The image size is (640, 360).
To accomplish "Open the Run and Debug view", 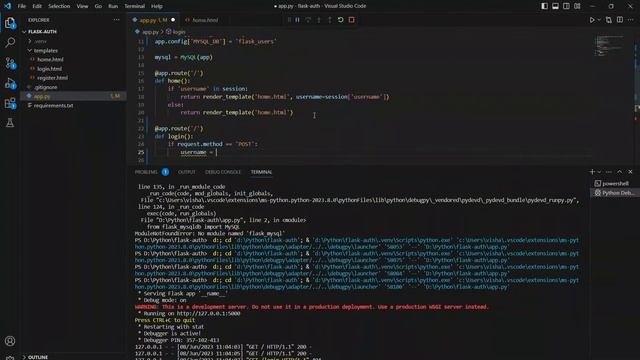I will (10, 83).
